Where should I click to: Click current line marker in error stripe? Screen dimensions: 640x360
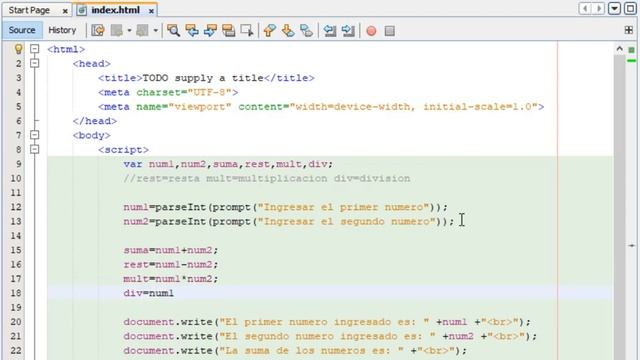pyautogui.click(x=631, y=246)
